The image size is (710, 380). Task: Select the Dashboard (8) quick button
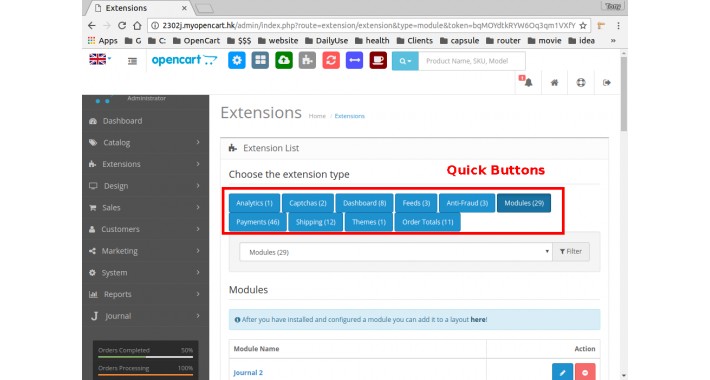tap(365, 203)
